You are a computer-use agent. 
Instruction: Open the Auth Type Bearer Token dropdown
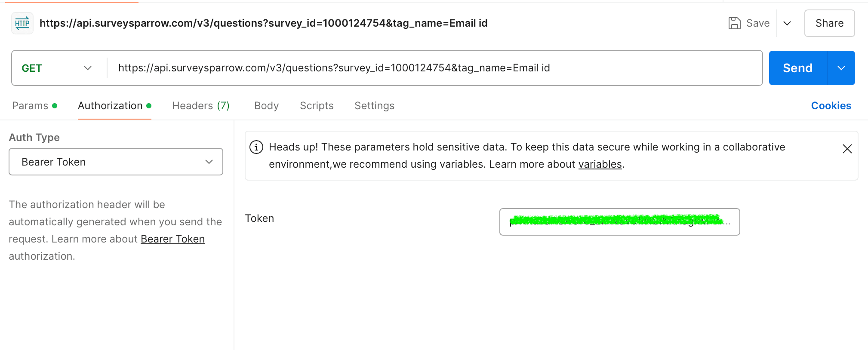coord(116,162)
